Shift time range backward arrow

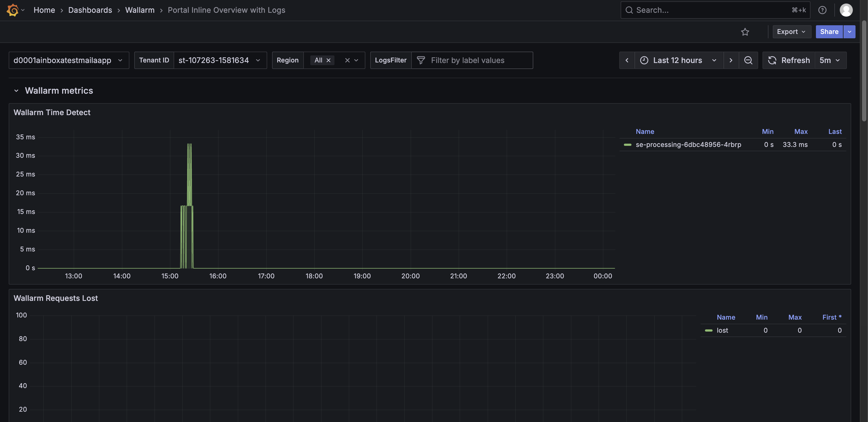[627, 60]
